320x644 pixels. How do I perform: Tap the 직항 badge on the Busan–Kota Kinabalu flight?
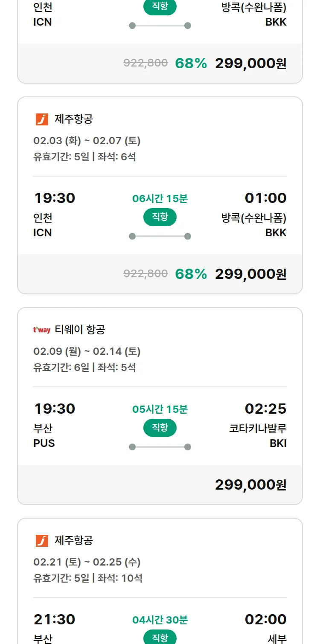coord(160,428)
